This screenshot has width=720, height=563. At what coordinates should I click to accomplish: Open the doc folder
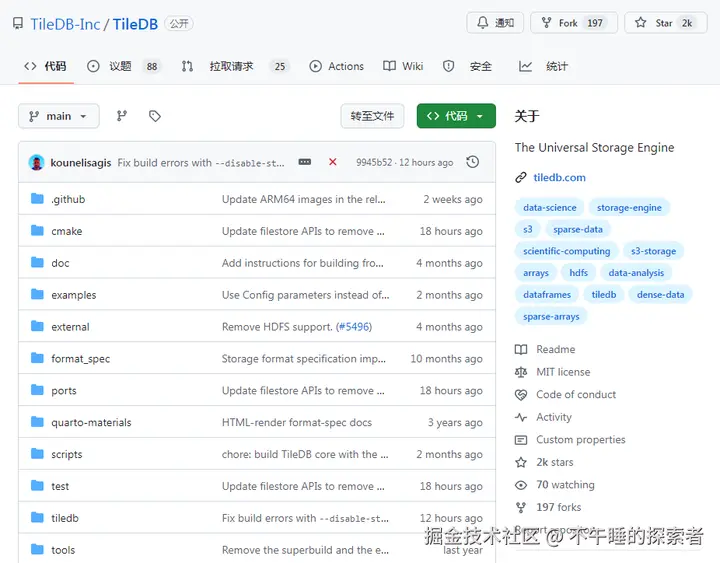click(x=60, y=263)
